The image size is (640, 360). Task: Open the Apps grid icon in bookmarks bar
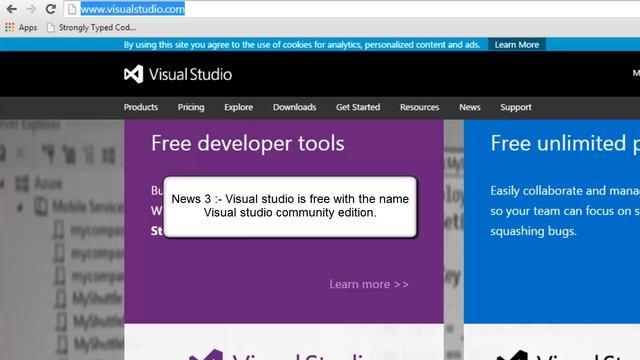pos(9,27)
